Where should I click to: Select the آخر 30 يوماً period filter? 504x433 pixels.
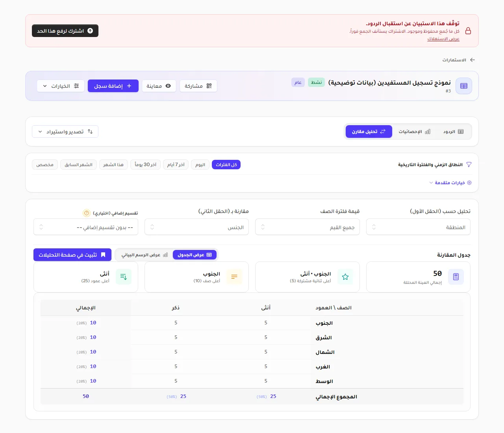145,165
